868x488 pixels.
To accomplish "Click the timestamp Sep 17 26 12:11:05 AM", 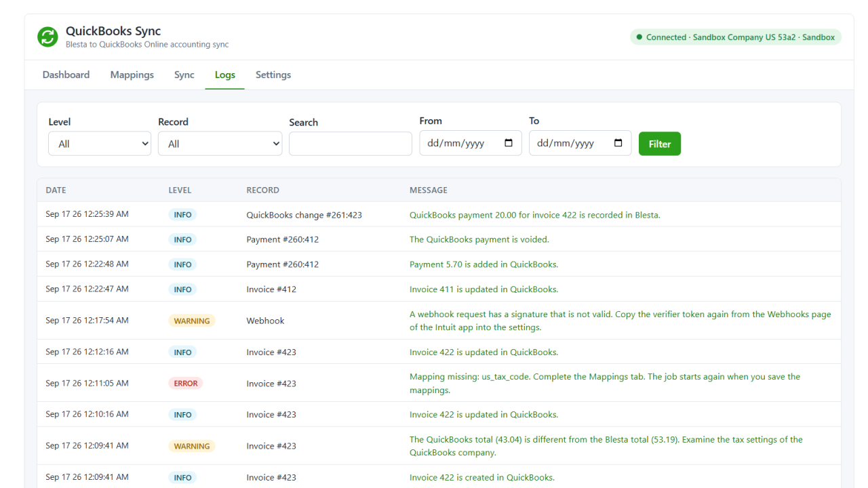I will click(x=87, y=383).
